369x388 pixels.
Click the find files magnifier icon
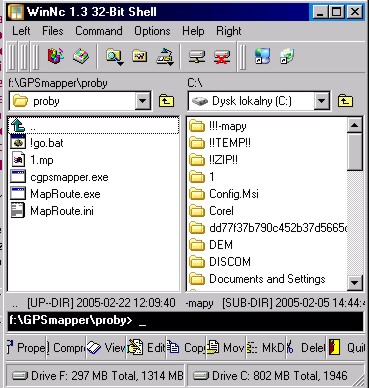(x=114, y=56)
